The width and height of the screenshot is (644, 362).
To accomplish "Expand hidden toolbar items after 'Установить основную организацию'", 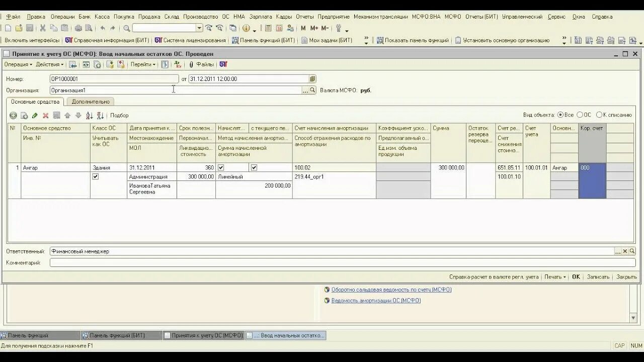I will tap(564, 40).
